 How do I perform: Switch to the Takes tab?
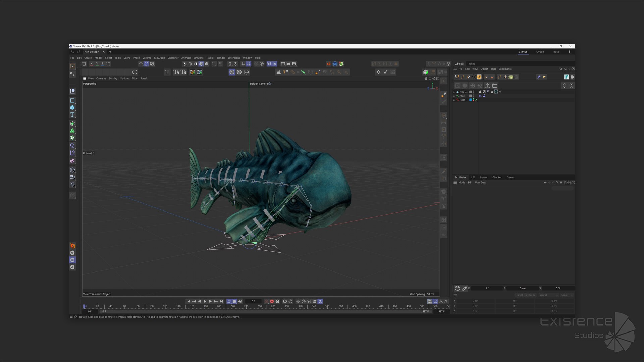coord(472,64)
